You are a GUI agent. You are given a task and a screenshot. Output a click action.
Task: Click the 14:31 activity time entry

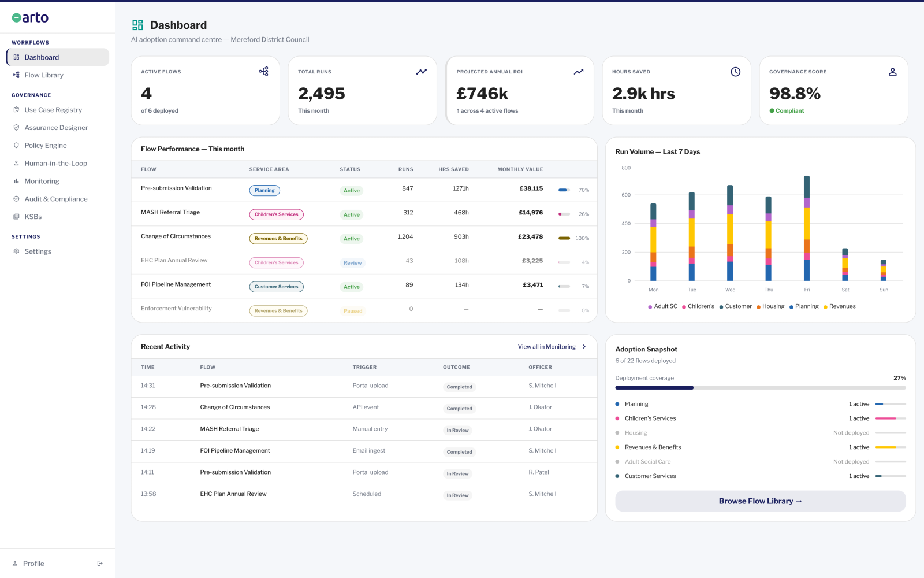148,386
